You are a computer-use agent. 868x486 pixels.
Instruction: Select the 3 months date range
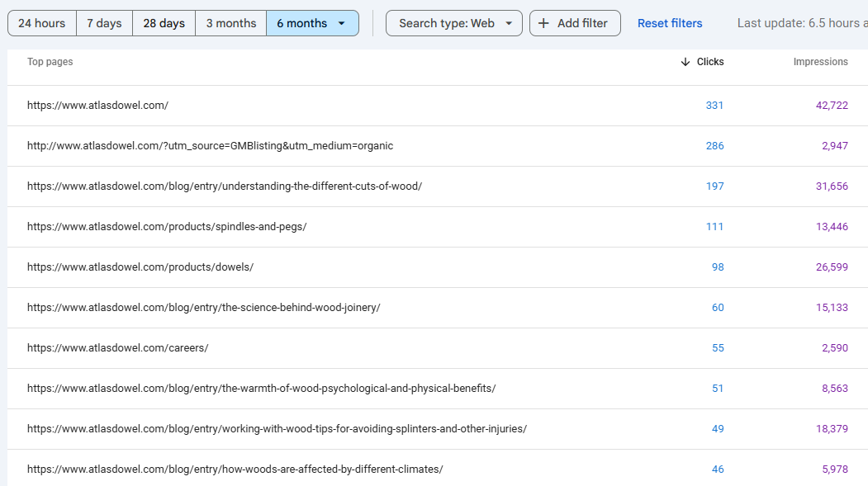coord(231,23)
